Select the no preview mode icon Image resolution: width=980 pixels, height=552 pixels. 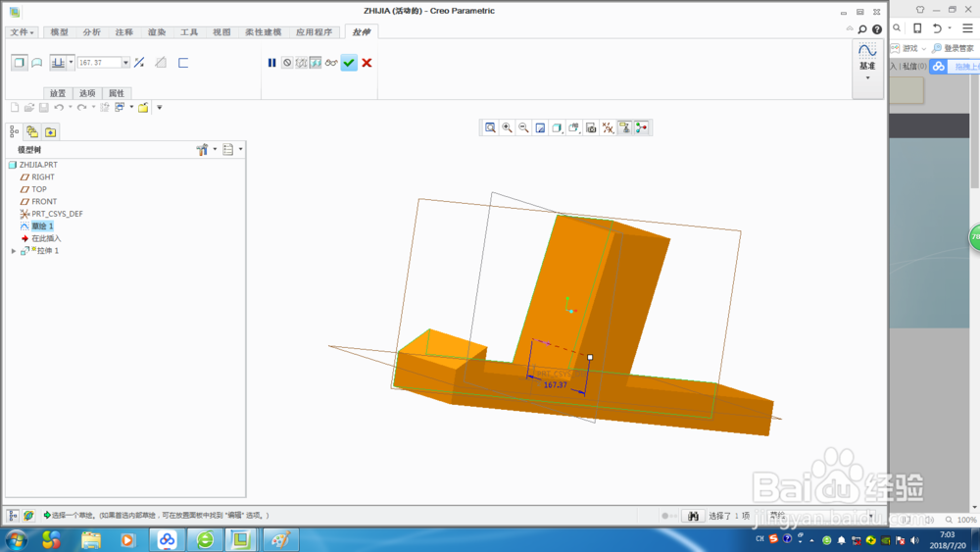pos(287,63)
